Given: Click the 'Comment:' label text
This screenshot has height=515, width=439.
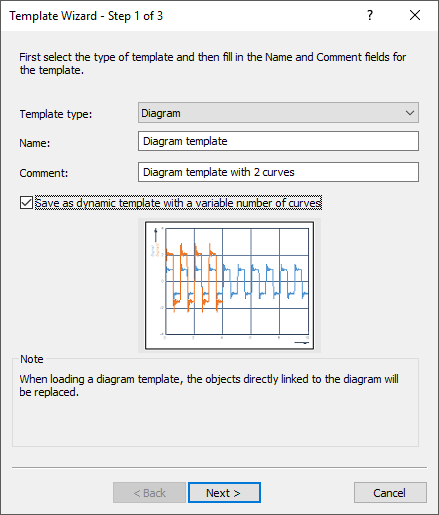Looking at the screenshot, I should (x=44, y=173).
